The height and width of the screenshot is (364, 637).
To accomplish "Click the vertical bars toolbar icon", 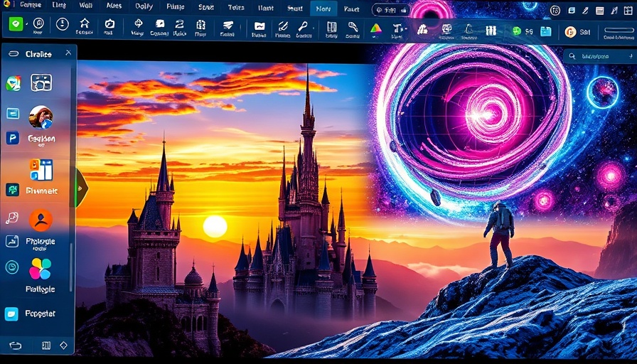I will click(491, 30).
